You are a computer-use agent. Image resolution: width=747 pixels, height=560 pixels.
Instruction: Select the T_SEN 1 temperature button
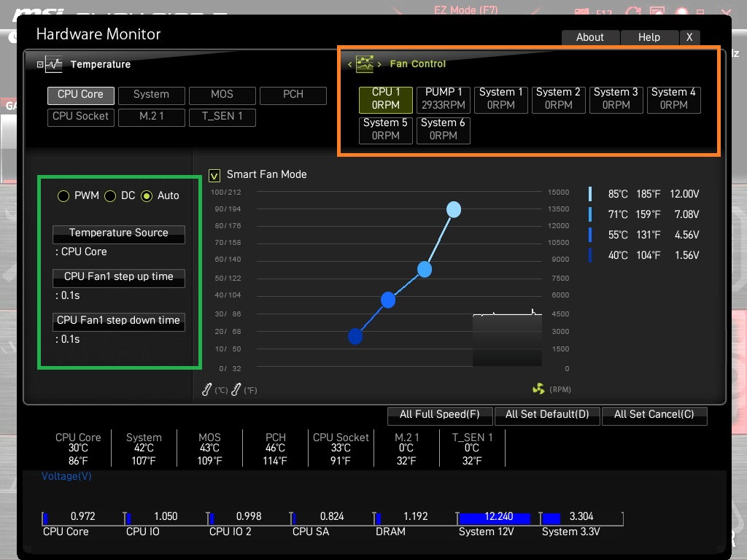(x=222, y=117)
